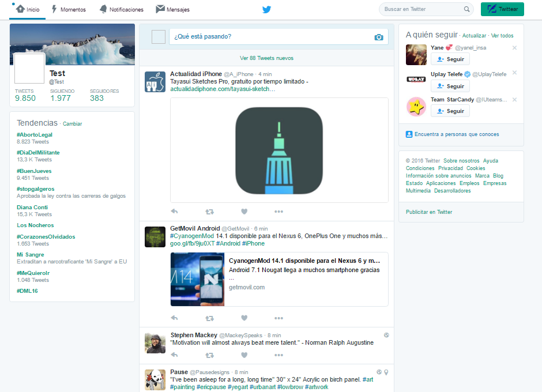Click Cambiar next to Tendencias
542x392 pixels.
click(72, 124)
